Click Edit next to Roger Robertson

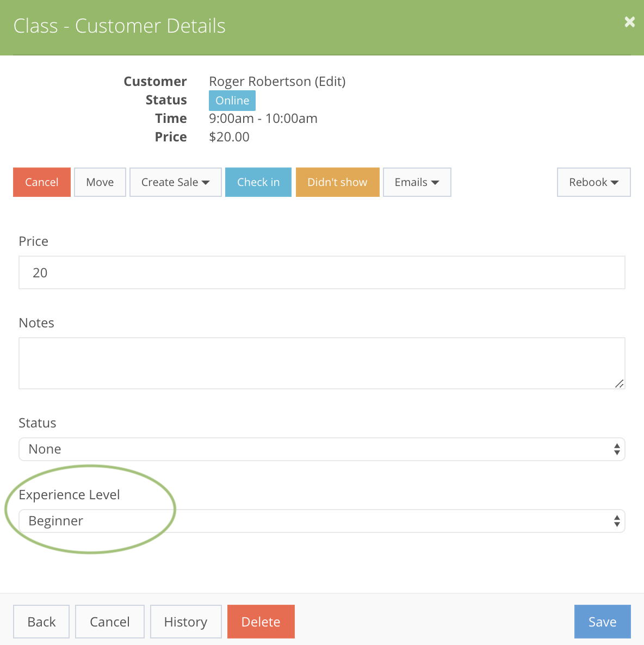tap(330, 81)
